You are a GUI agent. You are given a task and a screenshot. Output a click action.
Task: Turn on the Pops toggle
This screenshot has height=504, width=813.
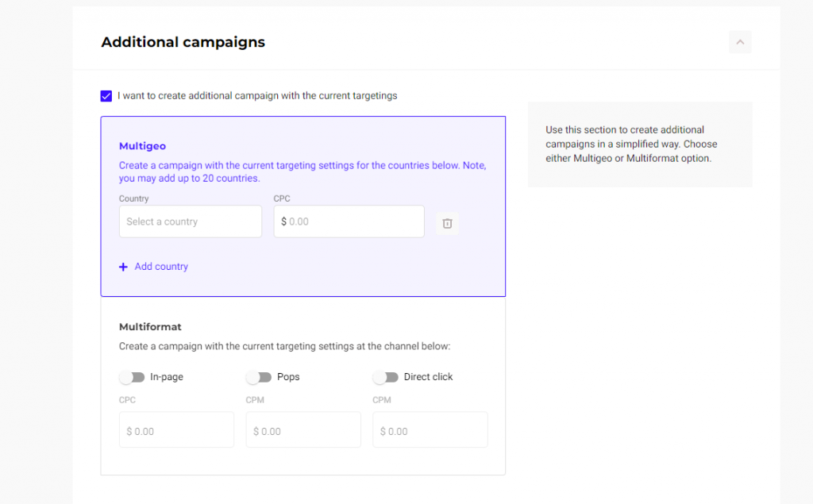pos(259,377)
